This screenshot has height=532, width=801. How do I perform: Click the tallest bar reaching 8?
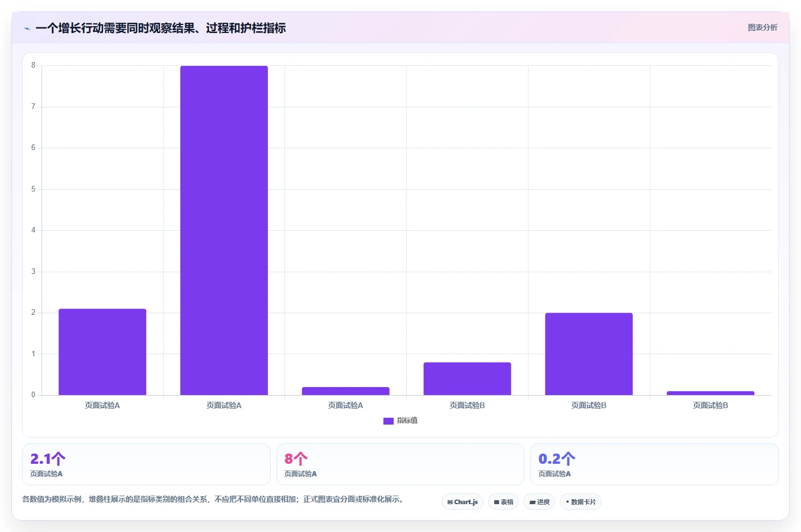pos(224,230)
